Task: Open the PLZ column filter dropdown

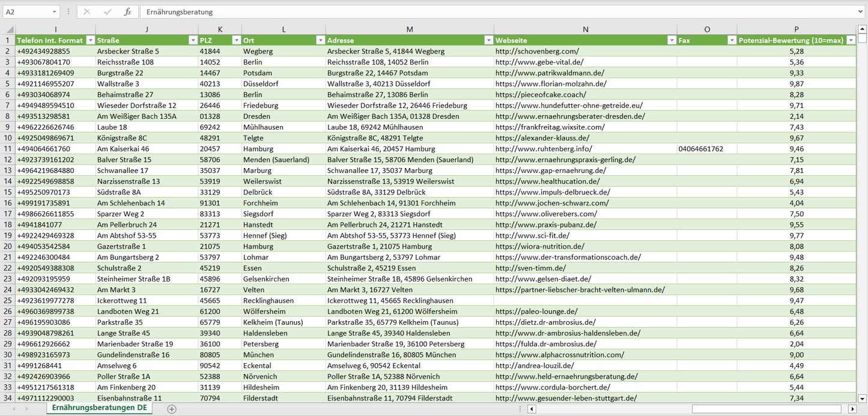Action: coord(235,40)
